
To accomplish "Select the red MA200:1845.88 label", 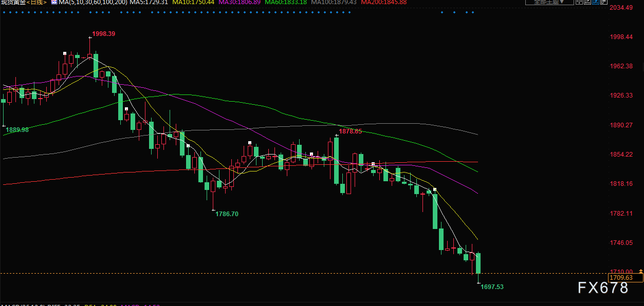I will [383, 2].
